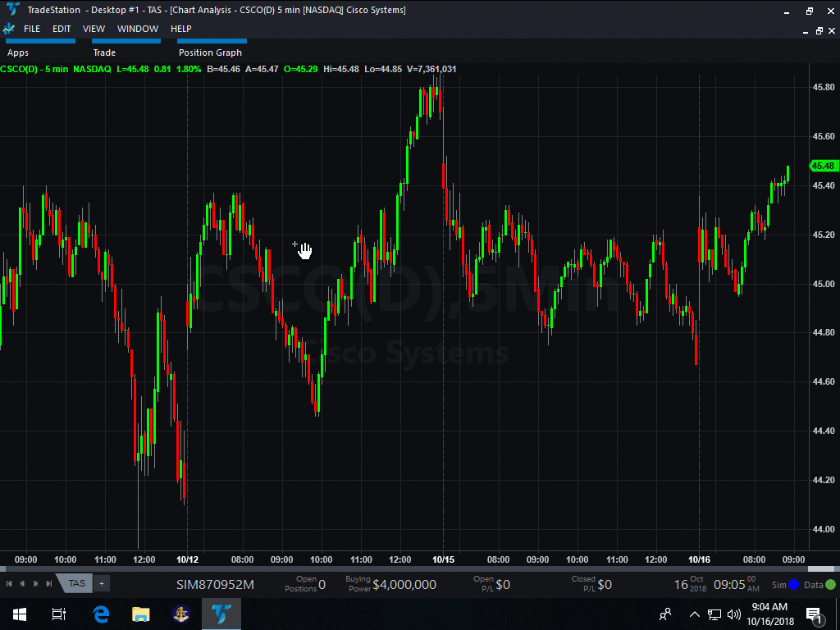Click the 16 Oct 2018 date display
This screenshot has height=630, width=840.
690,584
